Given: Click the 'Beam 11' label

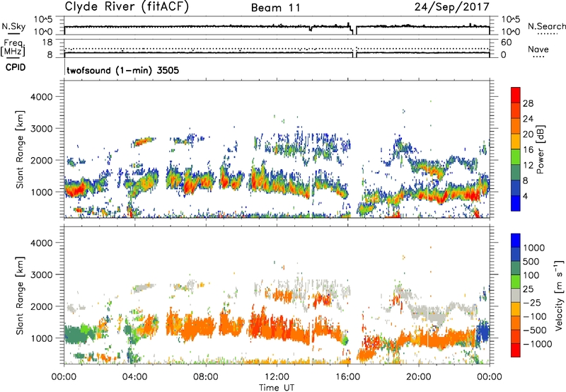Looking at the screenshot, I should 275,8.
